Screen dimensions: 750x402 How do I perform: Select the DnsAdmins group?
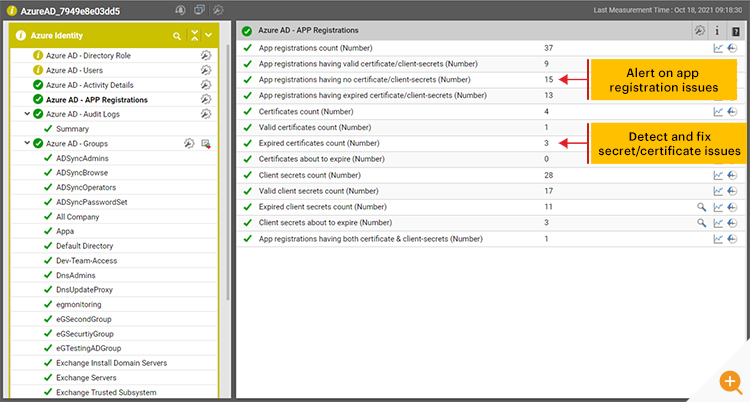click(76, 275)
